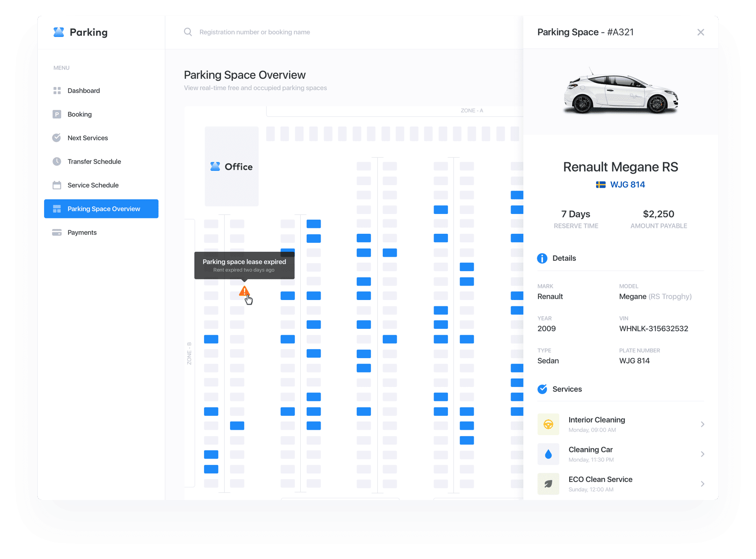The height and width of the screenshot is (559, 756).
Task: Go to Next Services menu item
Action: (x=101, y=138)
